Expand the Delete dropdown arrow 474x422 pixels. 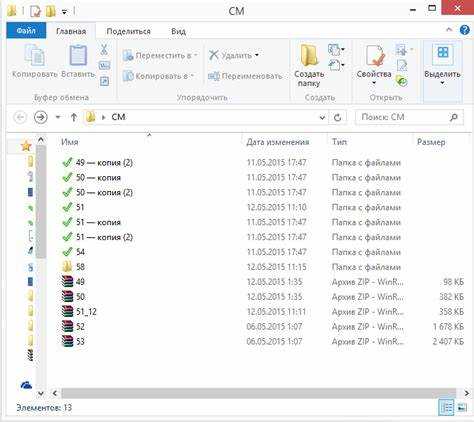pos(257,55)
